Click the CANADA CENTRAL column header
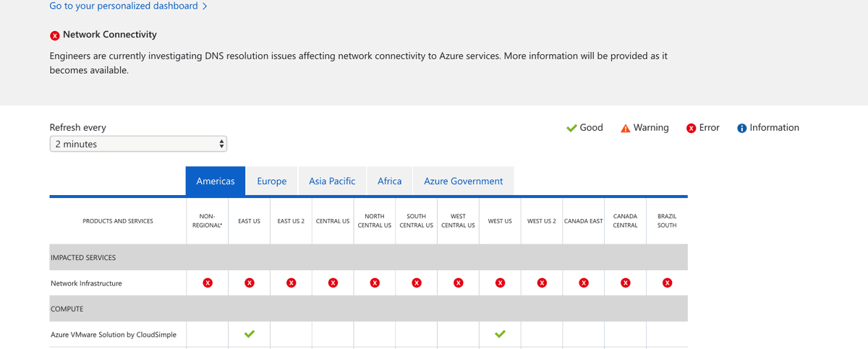The image size is (868, 349). coord(626,220)
